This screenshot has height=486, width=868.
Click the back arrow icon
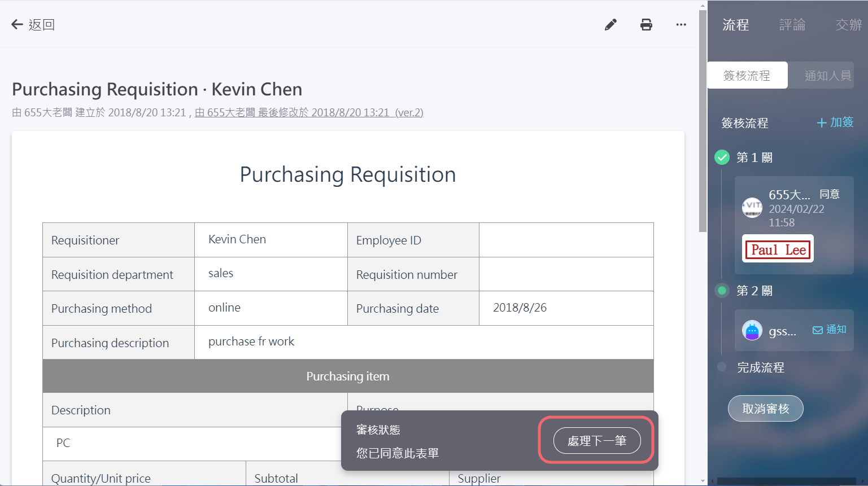pyautogui.click(x=17, y=24)
